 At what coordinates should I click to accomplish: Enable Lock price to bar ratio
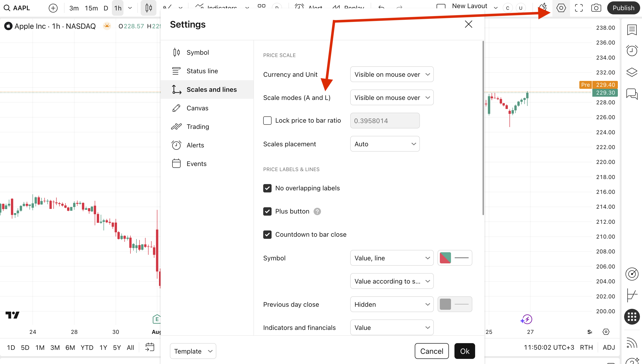pos(267,121)
